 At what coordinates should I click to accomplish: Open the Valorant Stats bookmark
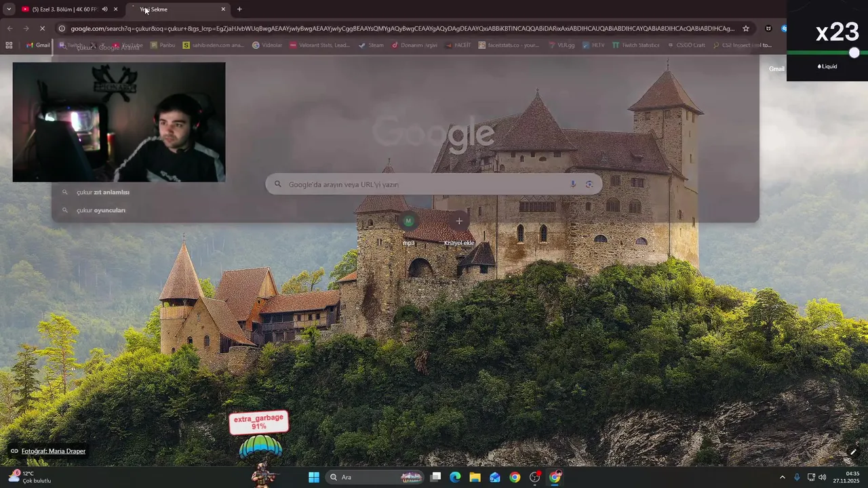pos(319,45)
